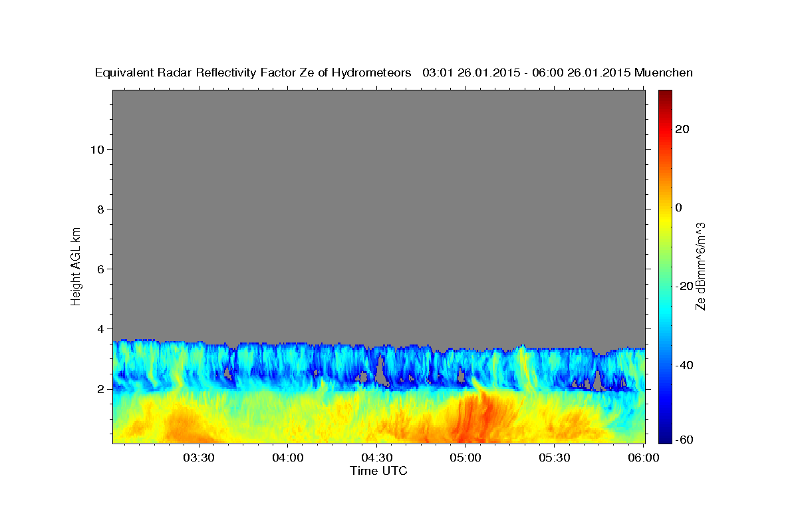Click the dark red top of the colorbar
Screen dimensions: 798x532
click(664, 96)
